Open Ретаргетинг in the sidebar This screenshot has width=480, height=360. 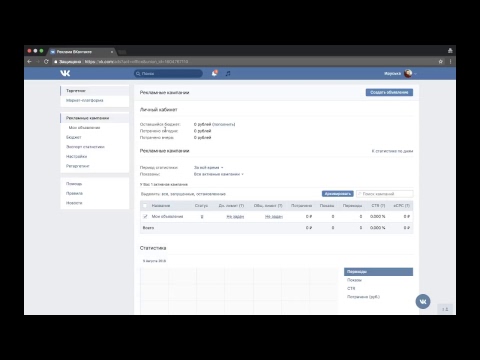click(78, 166)
